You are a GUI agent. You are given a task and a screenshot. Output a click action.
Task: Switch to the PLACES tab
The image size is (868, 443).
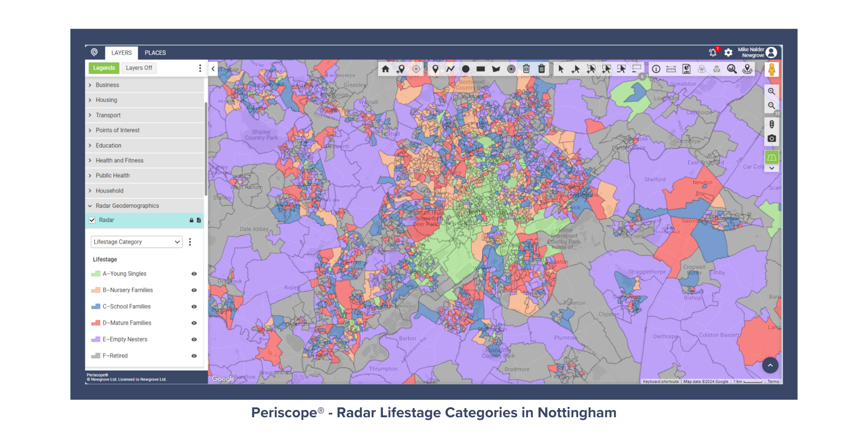(x=155, y=53)
